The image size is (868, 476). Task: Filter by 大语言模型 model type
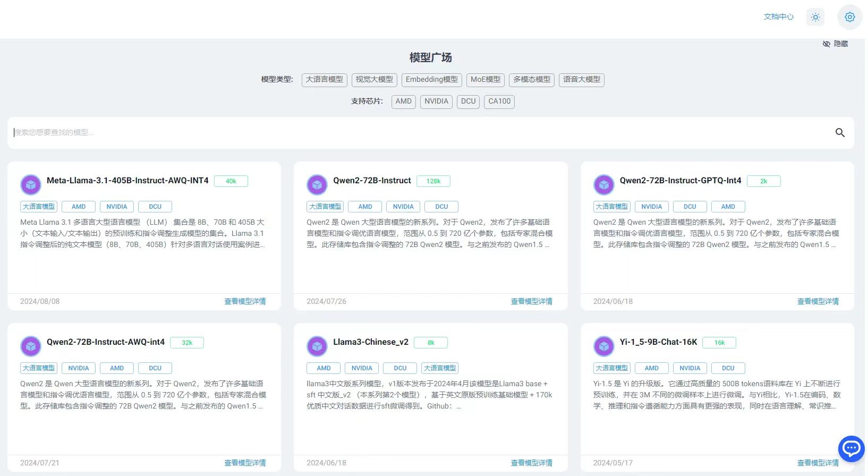point(324,80)
